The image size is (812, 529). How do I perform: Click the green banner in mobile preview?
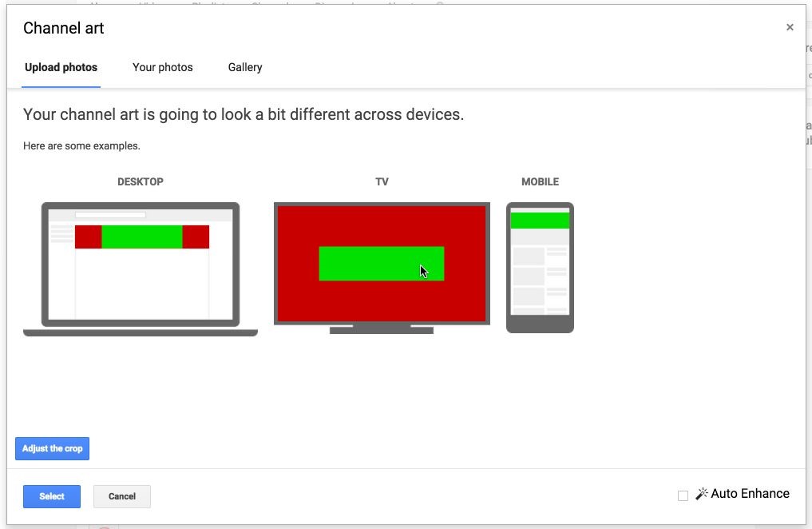540,221
